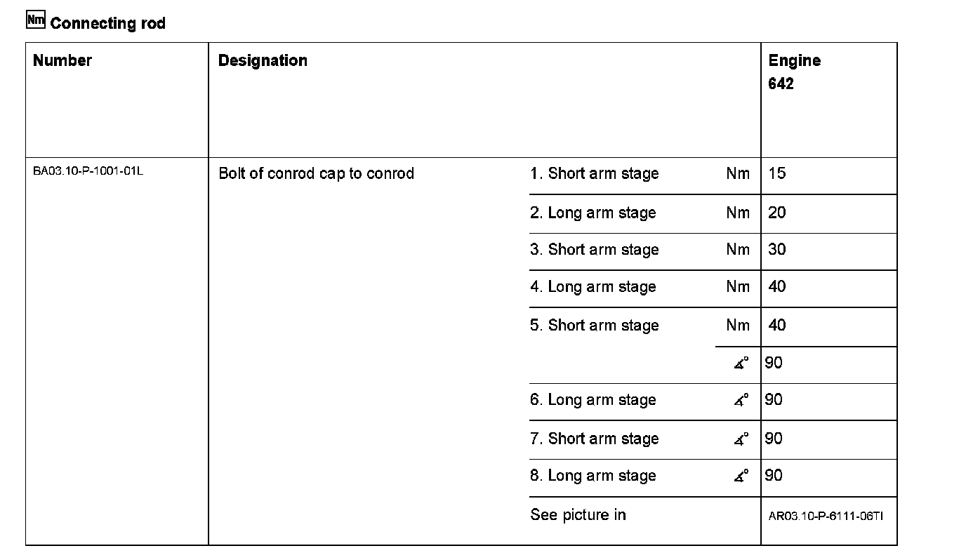Select the 3. Short arm stage label

click(x=594, y=250)
